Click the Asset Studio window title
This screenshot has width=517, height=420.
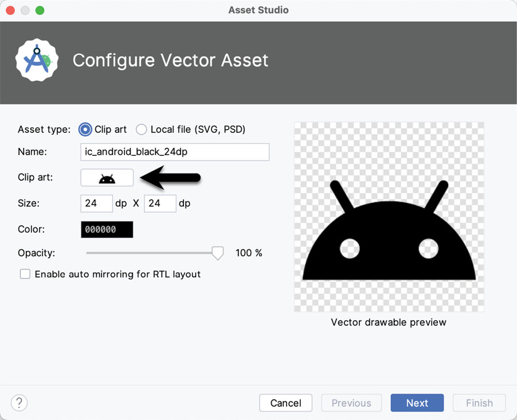(x=258, y=10)
